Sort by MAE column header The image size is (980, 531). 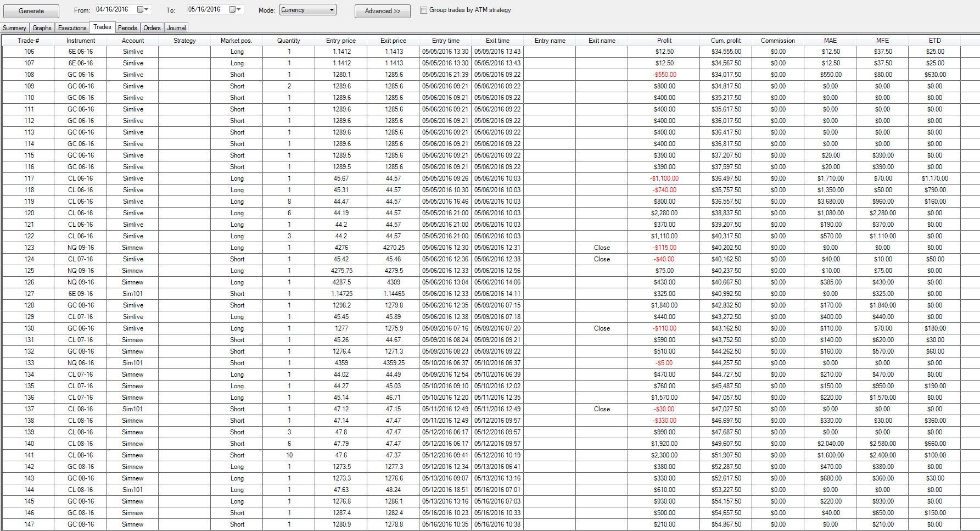[x=830, y=41]
